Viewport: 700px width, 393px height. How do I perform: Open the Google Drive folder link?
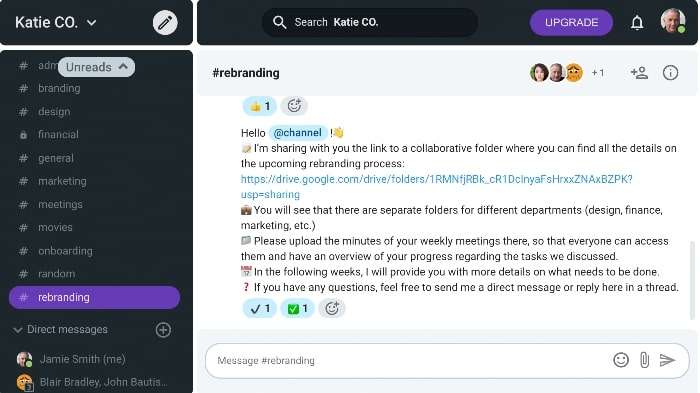pos(437,187)
